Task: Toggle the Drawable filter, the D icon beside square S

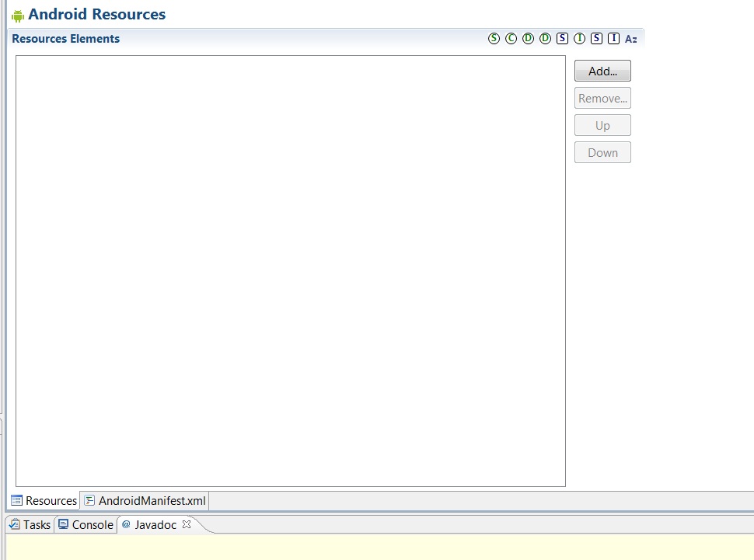Action: pyautogui.click(x=546, y=39)
